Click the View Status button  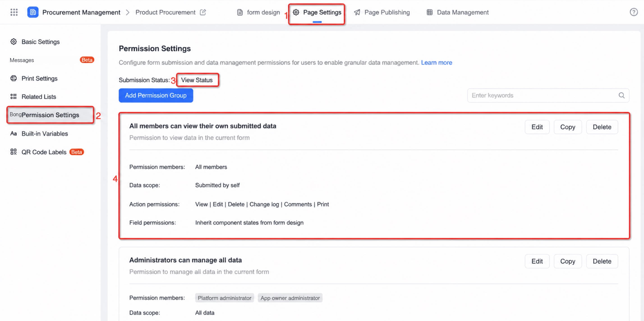pos(197,80)
